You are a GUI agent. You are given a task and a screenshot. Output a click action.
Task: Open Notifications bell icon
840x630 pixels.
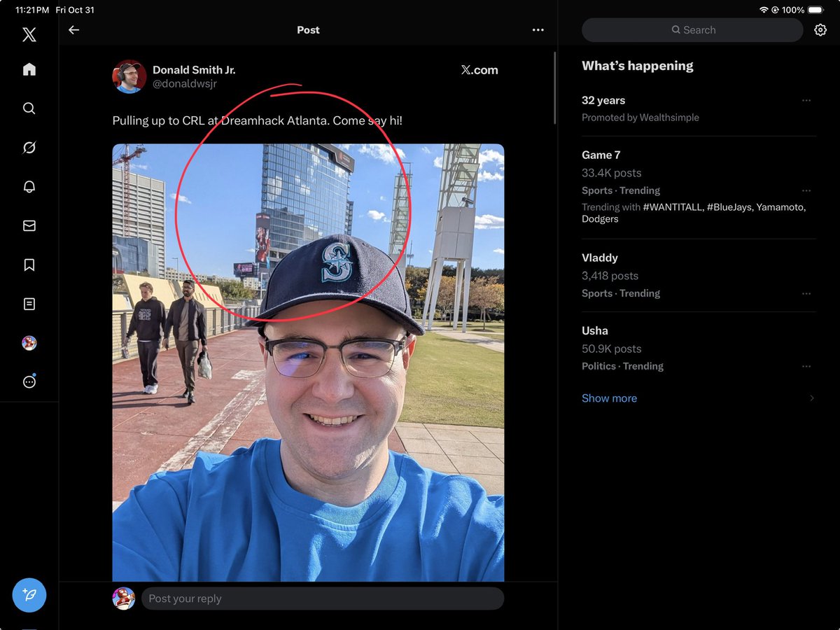pyautogui.click(x=29, y=187)
